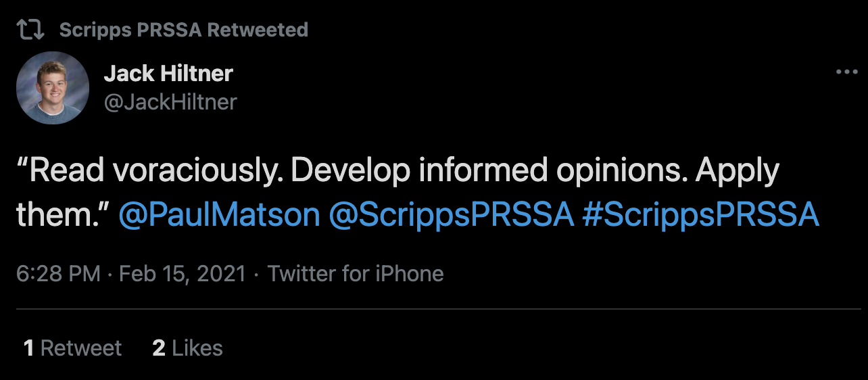The height and width of the screenshot is (380, 868).
Task: Open the three-dot more options menu
Action: [846, 72]
